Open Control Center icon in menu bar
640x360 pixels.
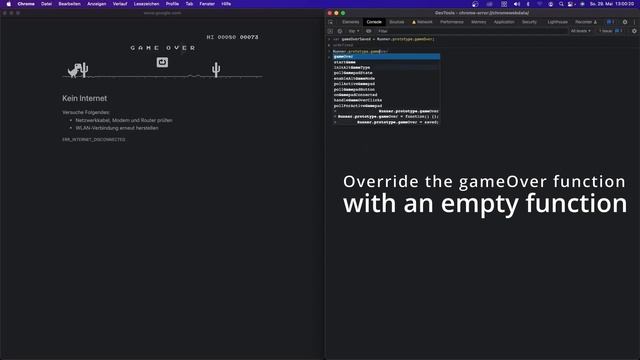(570, 4)
